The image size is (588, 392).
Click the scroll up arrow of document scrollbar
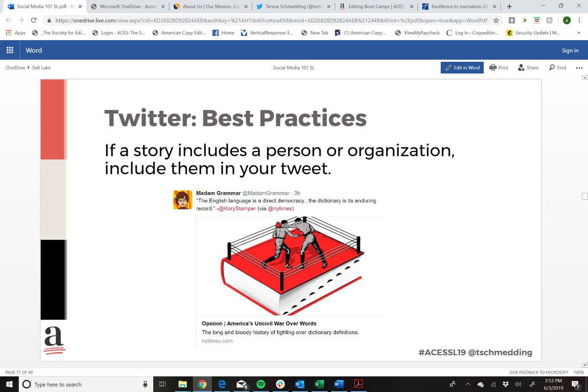[584, 78]
